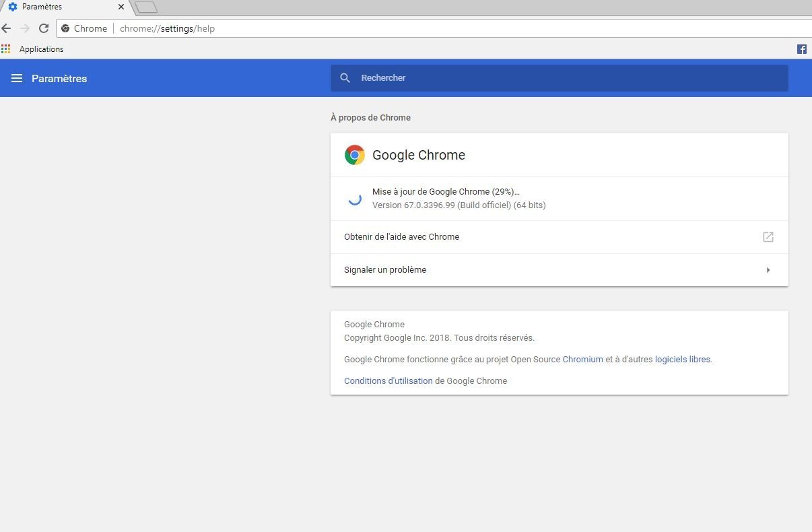
Task: Click the Version 67.0.3396.99 text
Action: pos(459,205)
